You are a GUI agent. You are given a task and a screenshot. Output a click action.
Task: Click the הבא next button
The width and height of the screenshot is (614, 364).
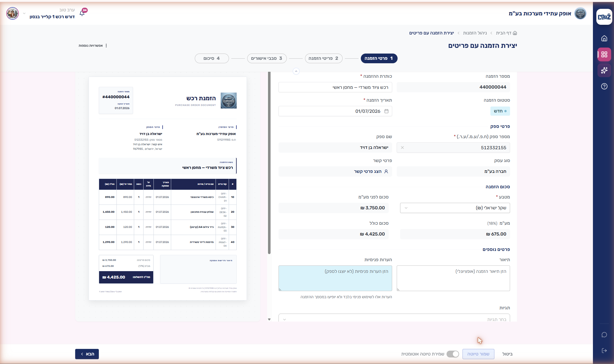[x=87, y=354]
